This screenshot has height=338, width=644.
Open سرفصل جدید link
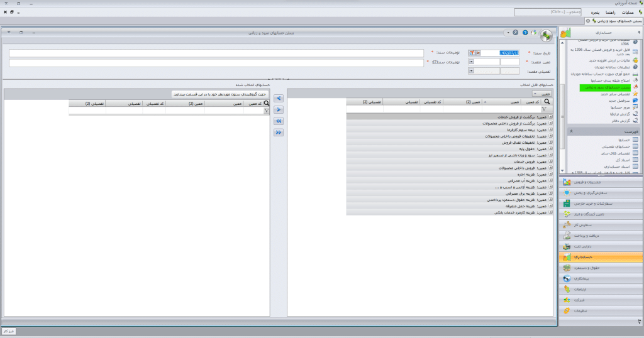tap(619, 101)
